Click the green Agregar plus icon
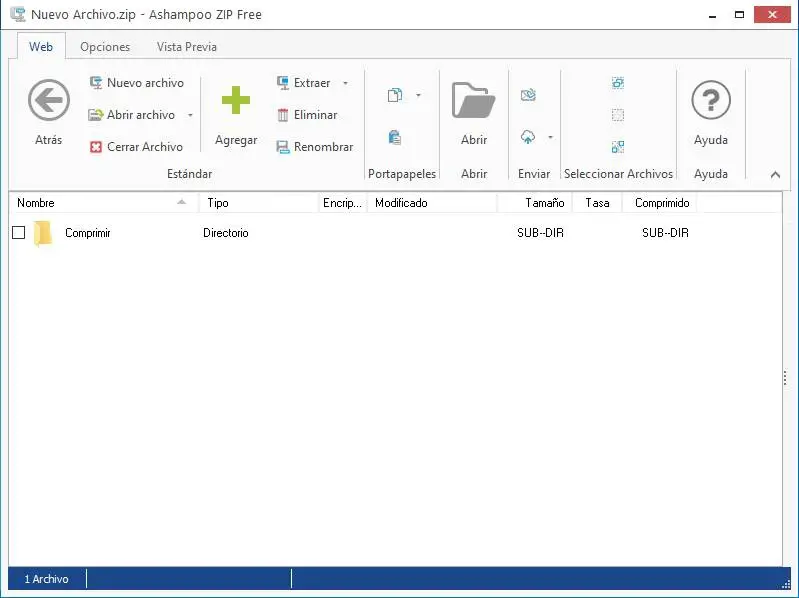Viewport: 799px width, 598px height. [236, 100]
